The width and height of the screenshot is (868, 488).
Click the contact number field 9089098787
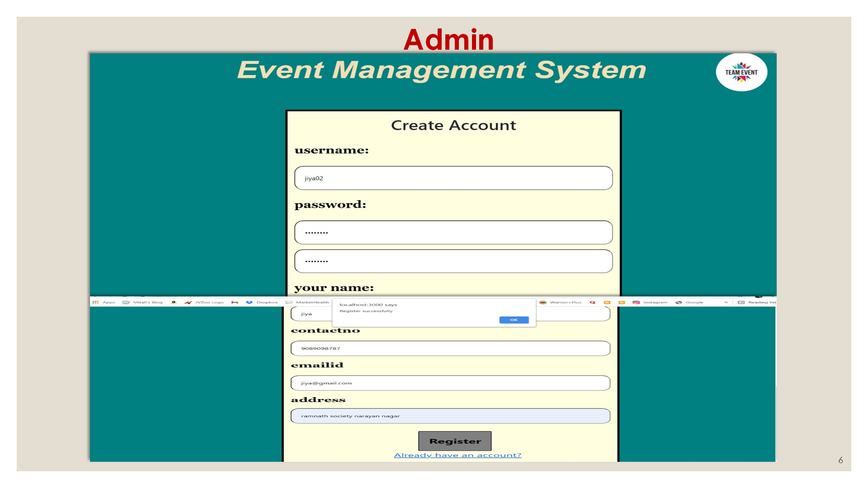450,348
